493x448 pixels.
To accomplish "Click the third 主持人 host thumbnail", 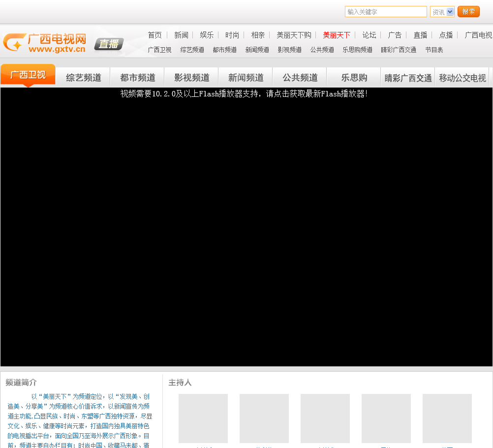I will click(x=325, y=418).
